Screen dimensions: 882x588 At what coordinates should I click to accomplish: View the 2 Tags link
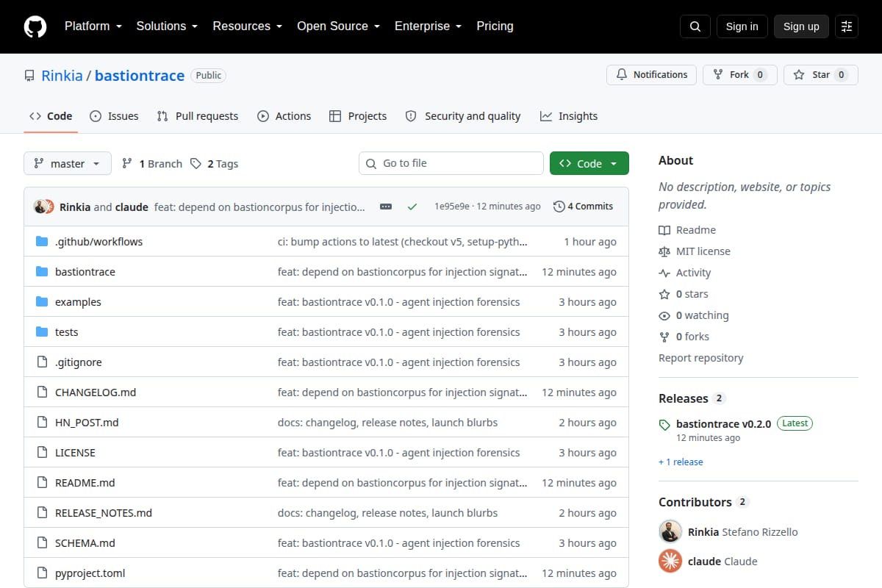(214, 164)
